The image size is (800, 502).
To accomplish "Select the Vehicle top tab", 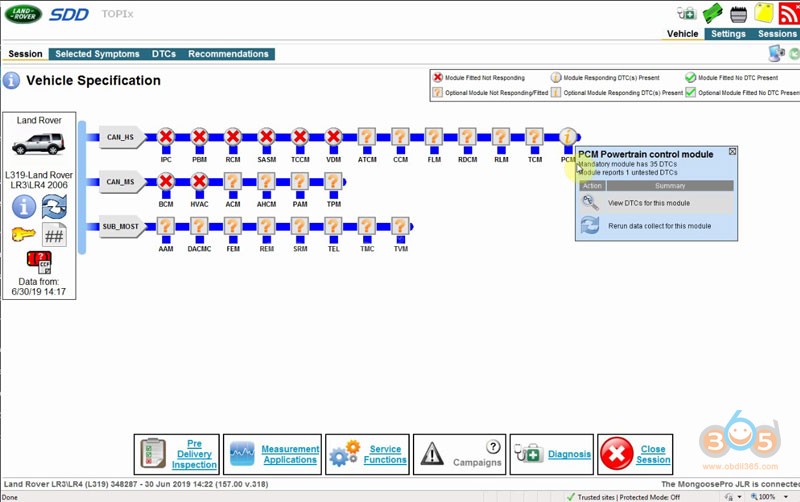I will [682, 34].
